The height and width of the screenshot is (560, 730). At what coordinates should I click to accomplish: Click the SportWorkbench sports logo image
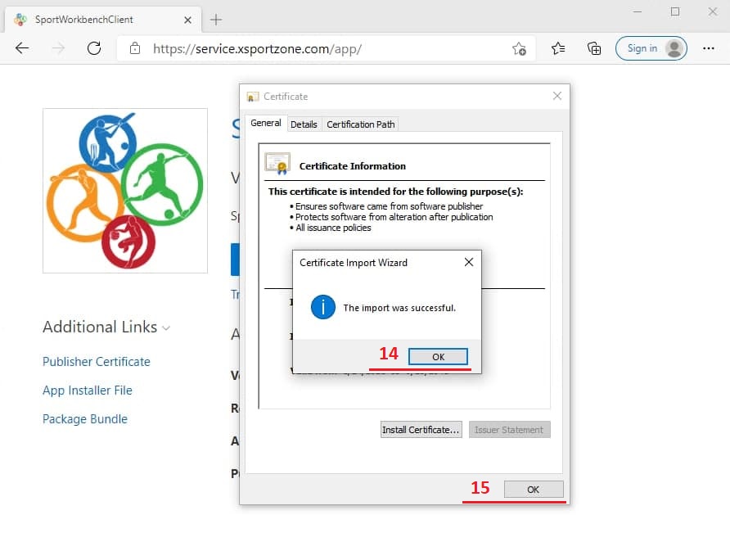click(x=125, y=191)
